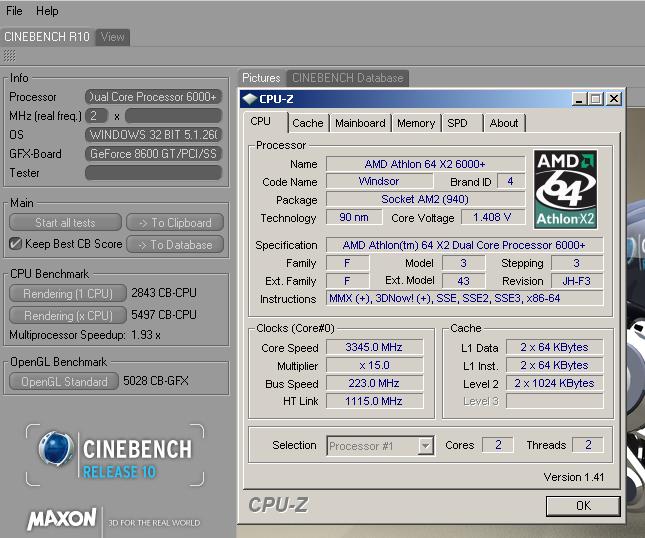Select the Instructions field text
This screenshot has height=538, width=645.
coord(464,298)
